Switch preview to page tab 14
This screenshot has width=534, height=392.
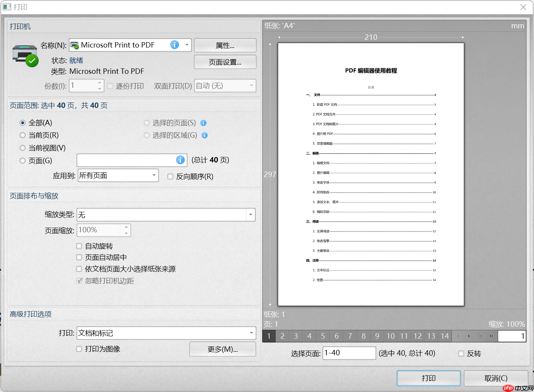[x=445, y=336]
